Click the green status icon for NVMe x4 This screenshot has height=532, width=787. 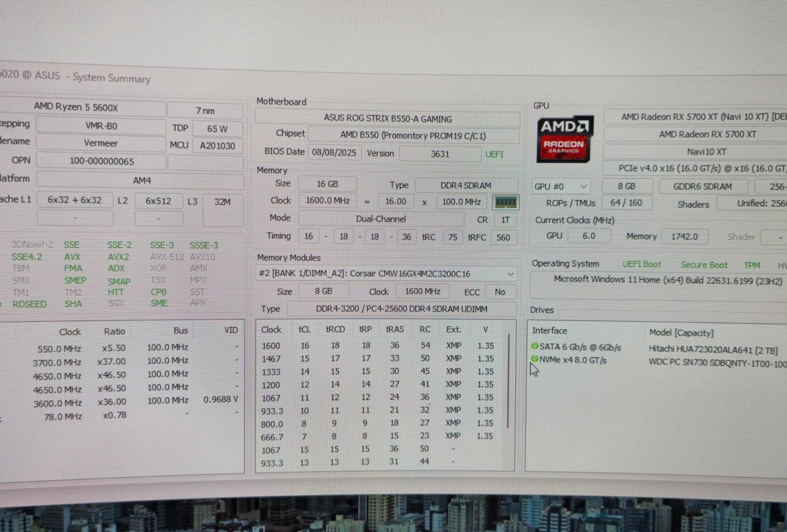(535, 359)
